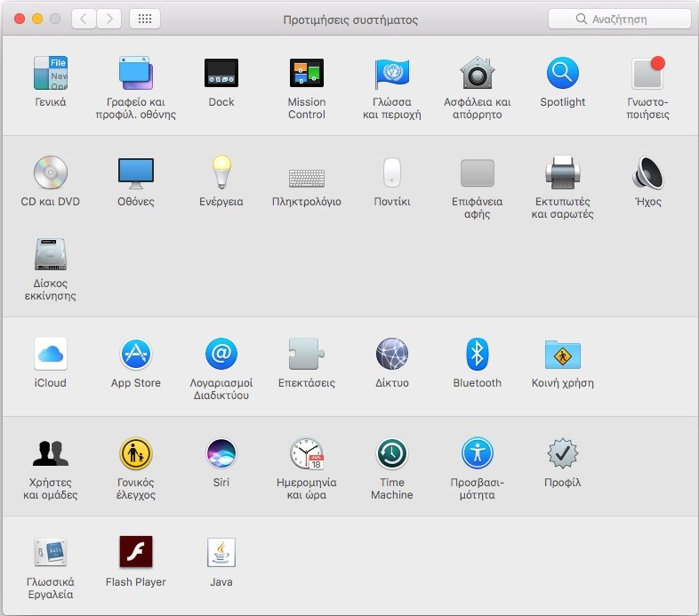The width and height of the screenshot is (699, 616).
Task: Open Δίκτυο network preferences
Action: tap(392, 354)
